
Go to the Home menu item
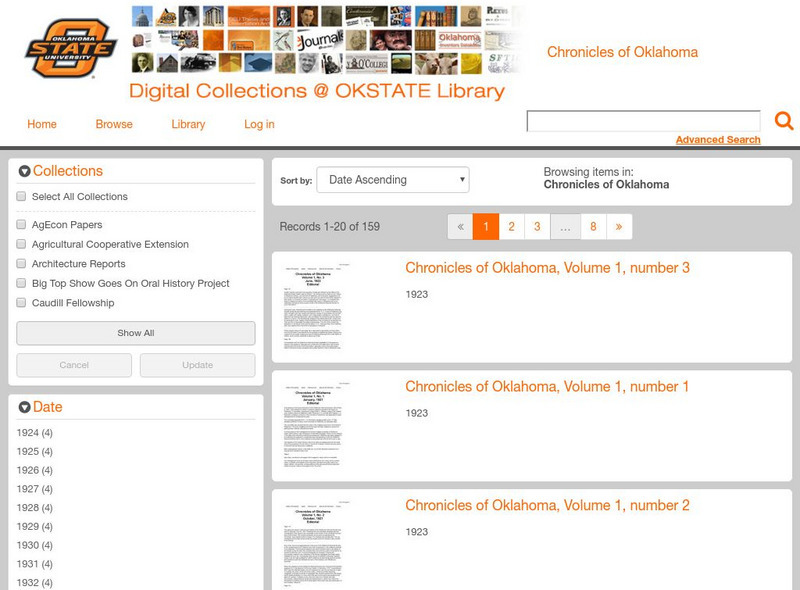click(42, 124)
